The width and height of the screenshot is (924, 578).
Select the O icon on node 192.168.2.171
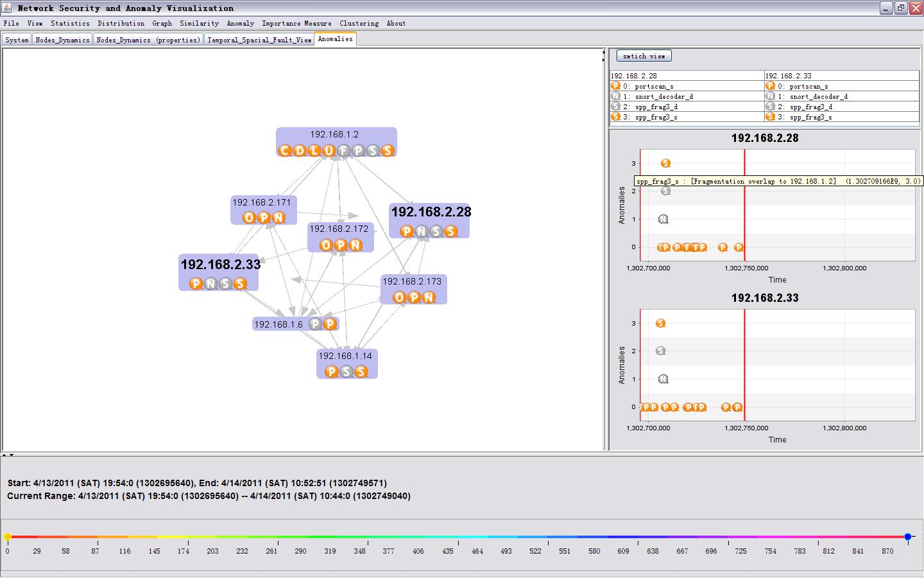(249, 218)
